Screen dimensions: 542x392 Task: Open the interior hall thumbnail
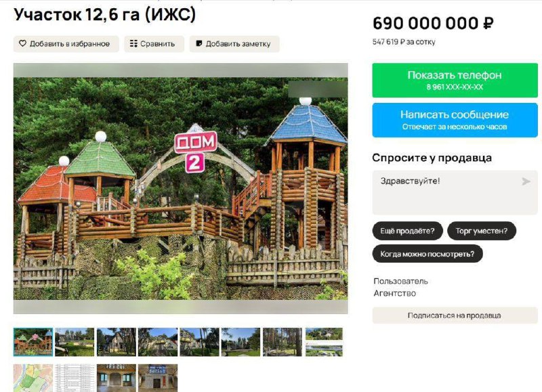coord(116,378)
